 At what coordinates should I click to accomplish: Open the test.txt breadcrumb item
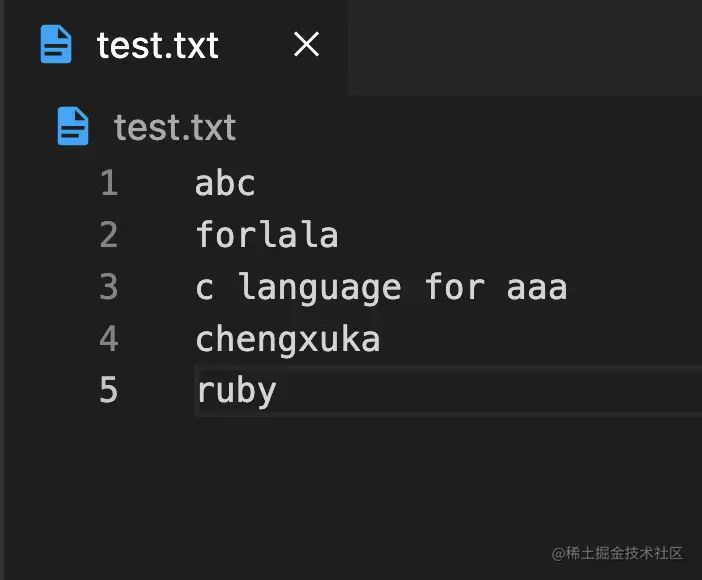pyautogui.click(x=175, y=128)
